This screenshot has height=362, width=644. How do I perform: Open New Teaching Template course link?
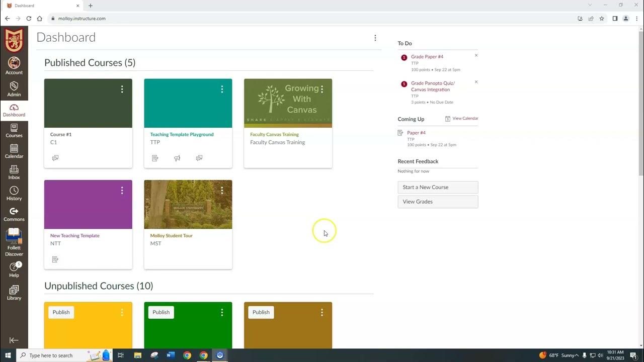(x=75, y=235)
